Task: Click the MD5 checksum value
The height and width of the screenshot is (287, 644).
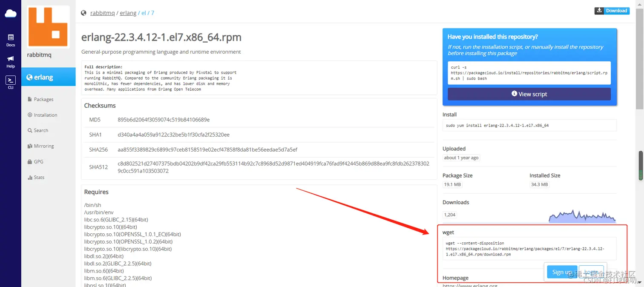Action: (164, 120)
